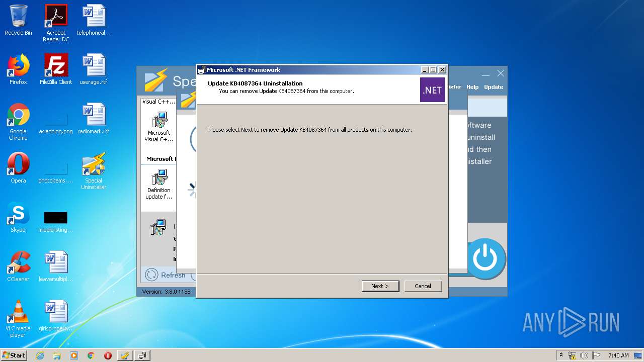
Task: Select userage.rtf document icon
Action: (x=94, y=69)
